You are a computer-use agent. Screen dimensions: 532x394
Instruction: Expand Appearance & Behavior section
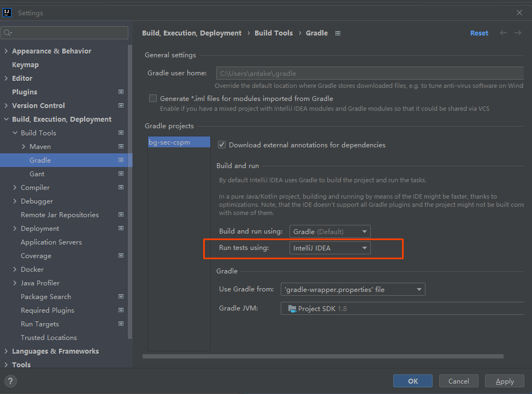click(x=6, y=51)
